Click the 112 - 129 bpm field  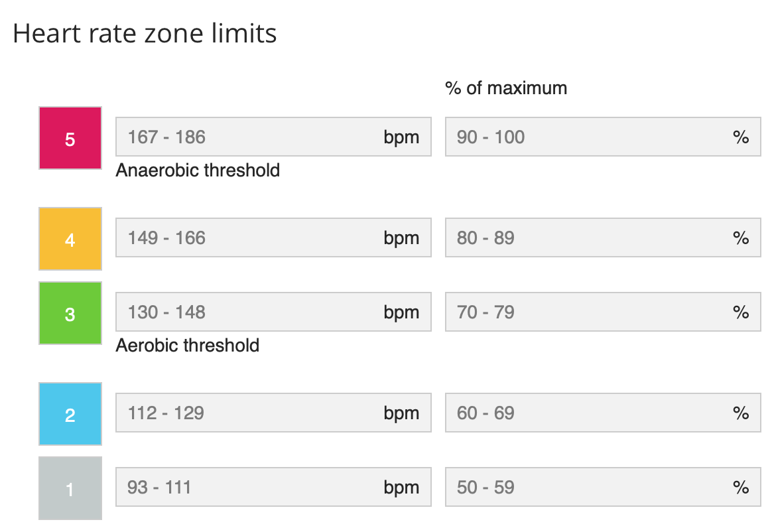[252, 413]
